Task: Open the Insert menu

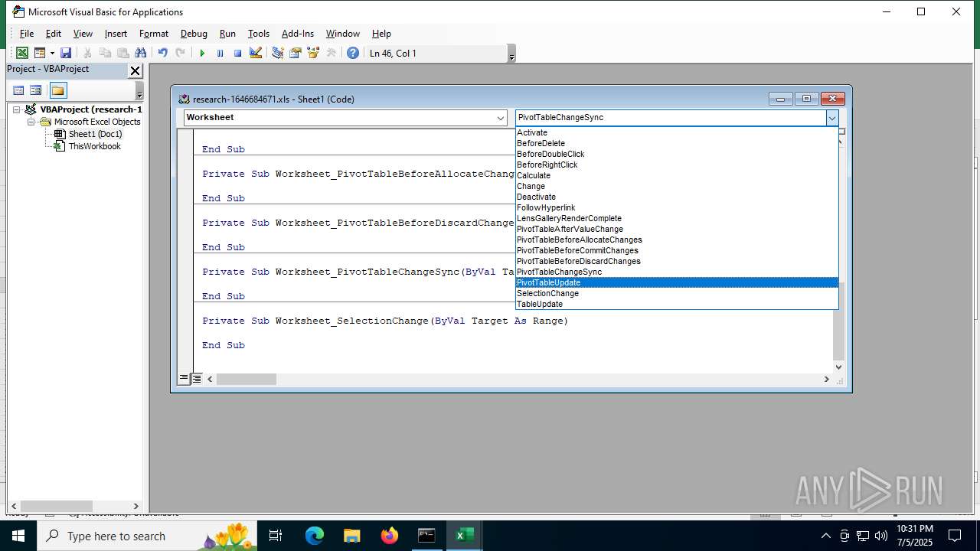Action: coord(116,34)
